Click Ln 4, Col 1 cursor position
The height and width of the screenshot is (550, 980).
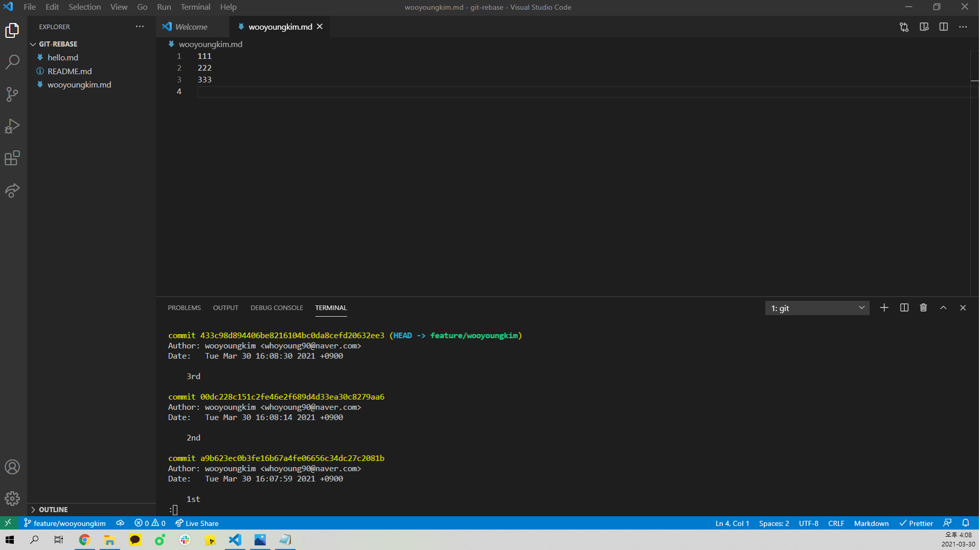[732, 523]
